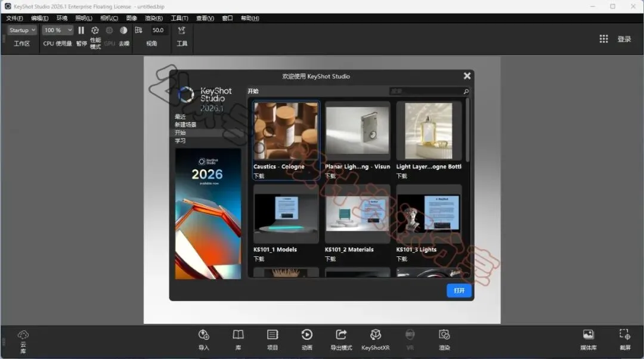The image size is (644, 359).
Task: Click the welcome dialog vertical scrollbar
Action: [x=467, y=130]
